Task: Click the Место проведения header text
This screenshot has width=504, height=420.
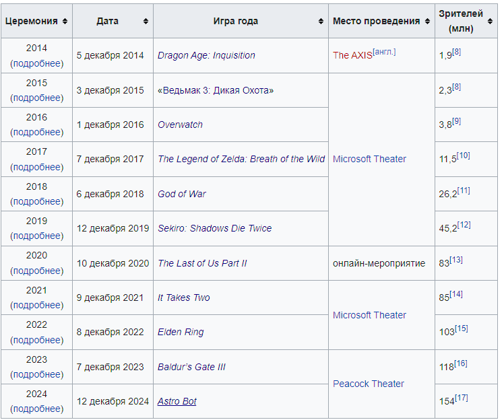Action: pyautogui.click(x=377, y=21)
